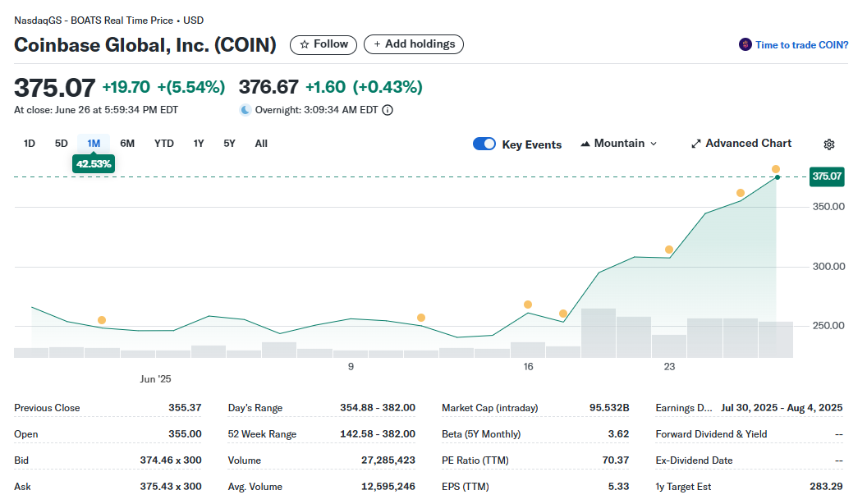This screenshot has height=504, width=867.
Task: Click the Day's Range value 354.88 - 382.00
Action: click(378, 408)
